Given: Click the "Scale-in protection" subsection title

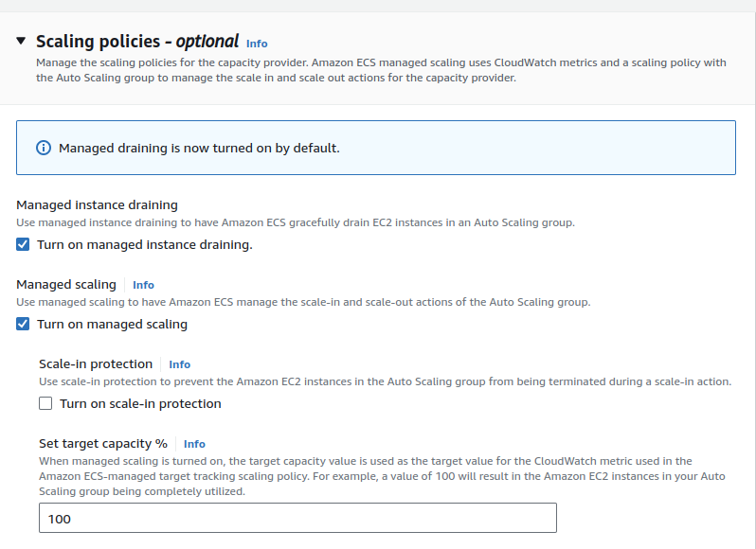Looking at the screenshot, I should click(x=96, y=363).
